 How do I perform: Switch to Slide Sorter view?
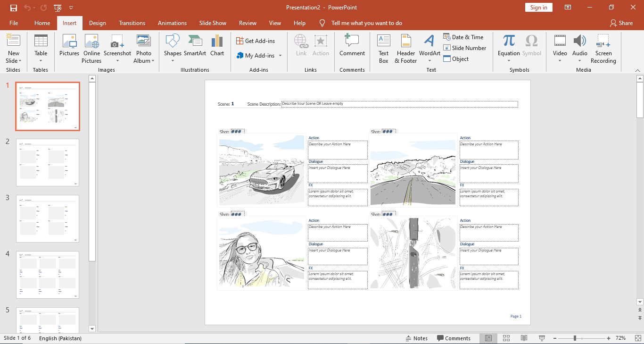pyautogui.click(x=506, y=338)
